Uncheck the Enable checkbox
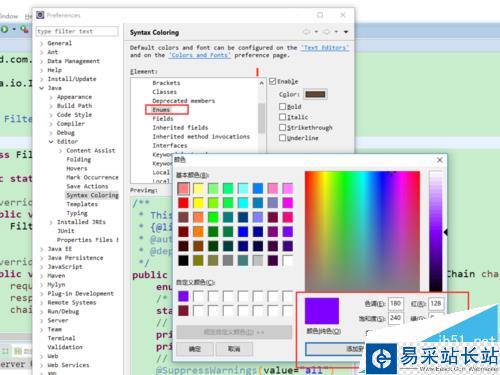The height and width of the screenshot is (375, 500). 273,81
